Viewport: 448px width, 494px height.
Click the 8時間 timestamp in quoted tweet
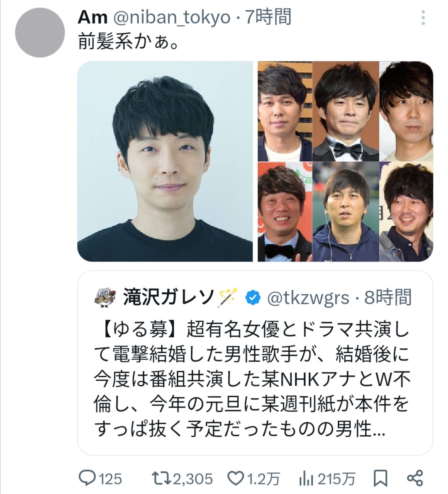387,297
